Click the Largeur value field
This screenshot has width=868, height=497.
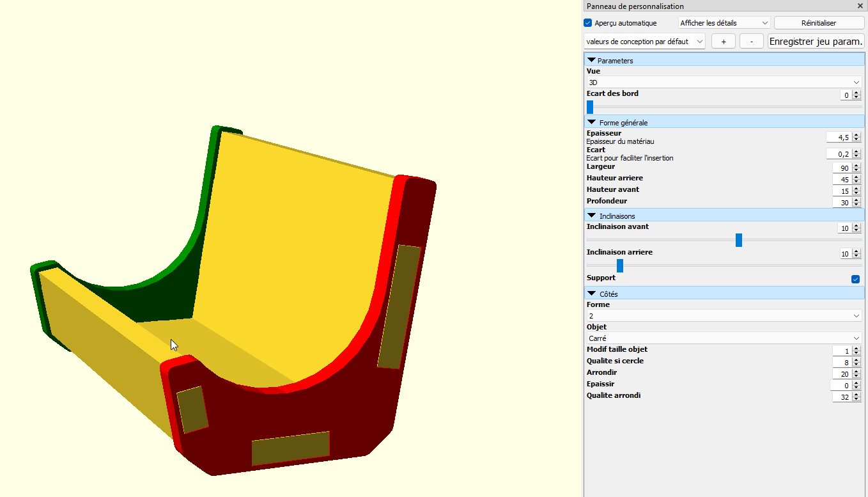(842, 168)
